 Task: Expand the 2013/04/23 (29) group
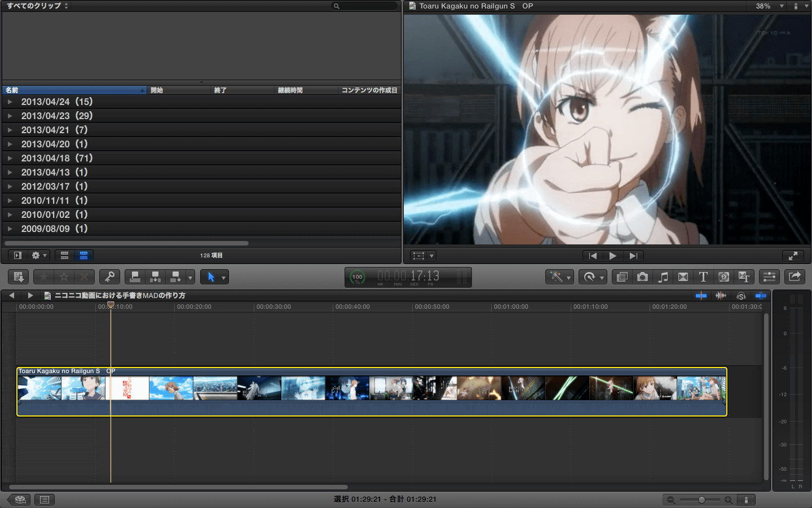pos(10,116)
